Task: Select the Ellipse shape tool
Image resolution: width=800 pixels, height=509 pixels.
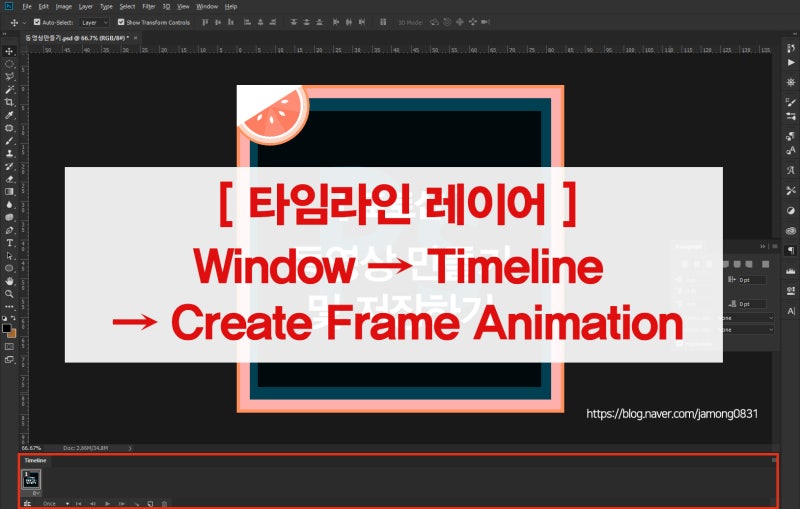Action: pos(9,268)
